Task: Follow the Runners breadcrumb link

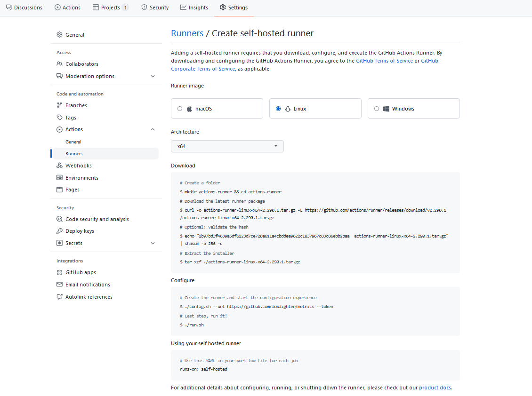Action: point(187,33)
